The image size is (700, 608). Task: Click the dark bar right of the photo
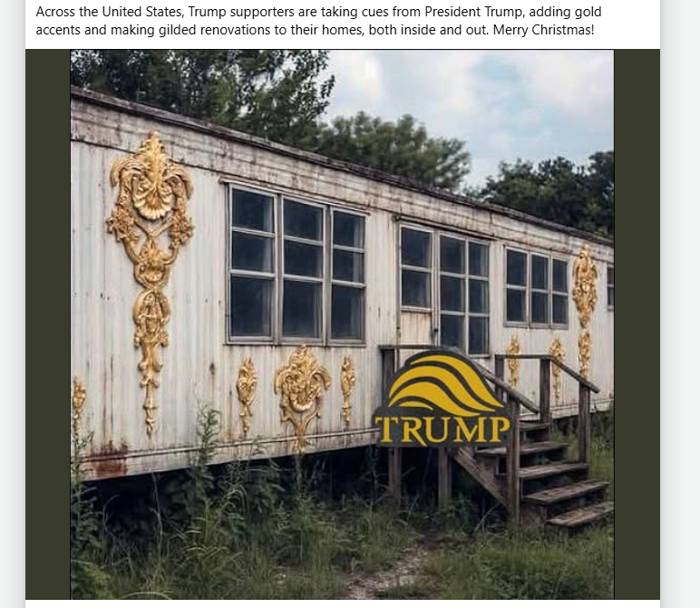637,324
